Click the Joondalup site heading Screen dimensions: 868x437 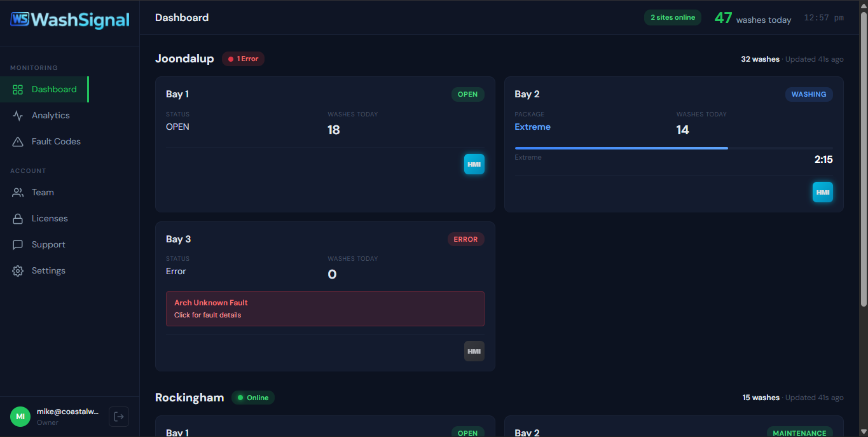coord(184,59)
